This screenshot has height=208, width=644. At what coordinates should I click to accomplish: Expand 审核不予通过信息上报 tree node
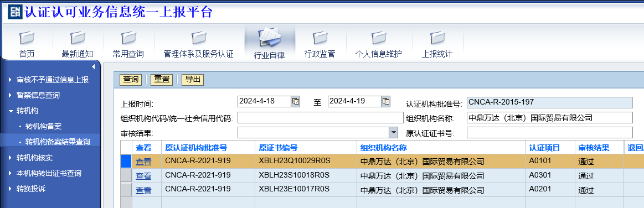tap(10, 80)
